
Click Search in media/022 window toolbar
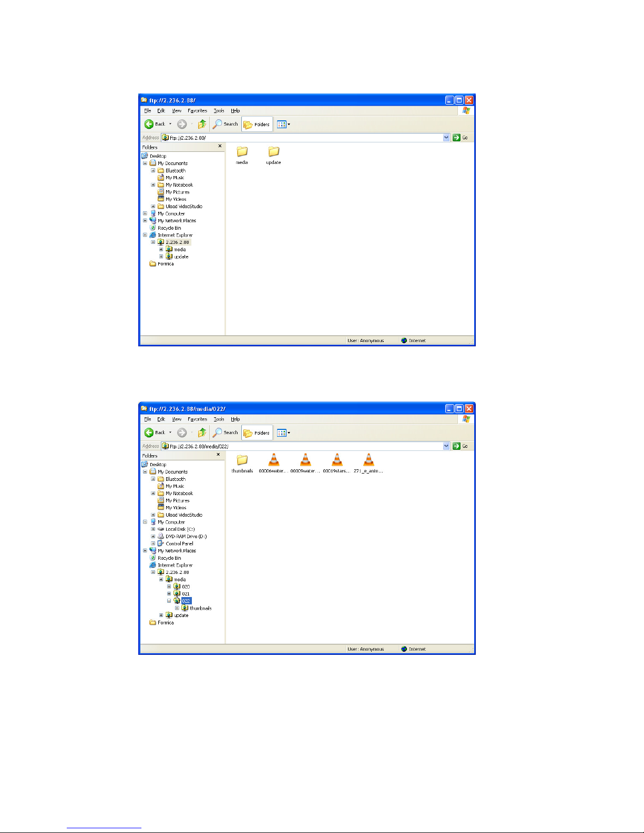click(225, 433)
